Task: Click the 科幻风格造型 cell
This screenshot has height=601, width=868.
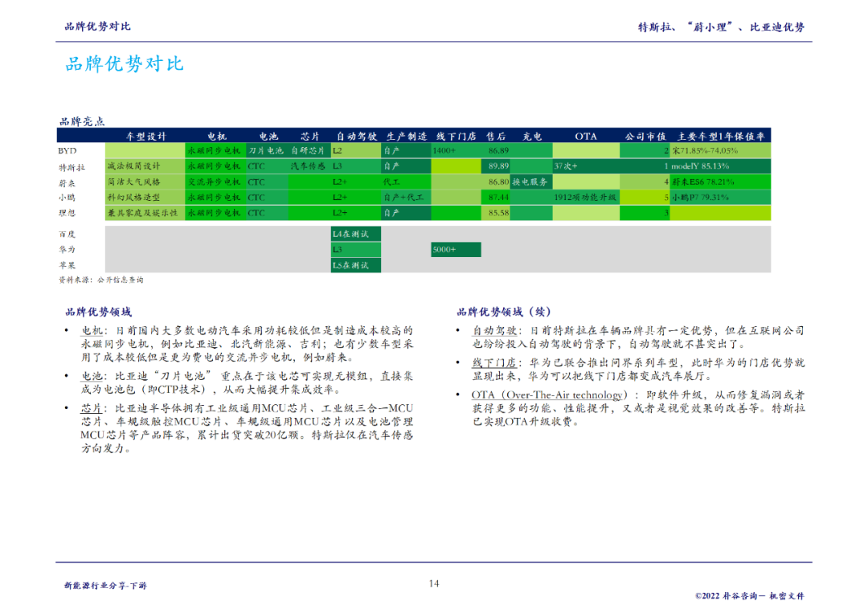Action: pyautogui.click(x=145, y=198)
